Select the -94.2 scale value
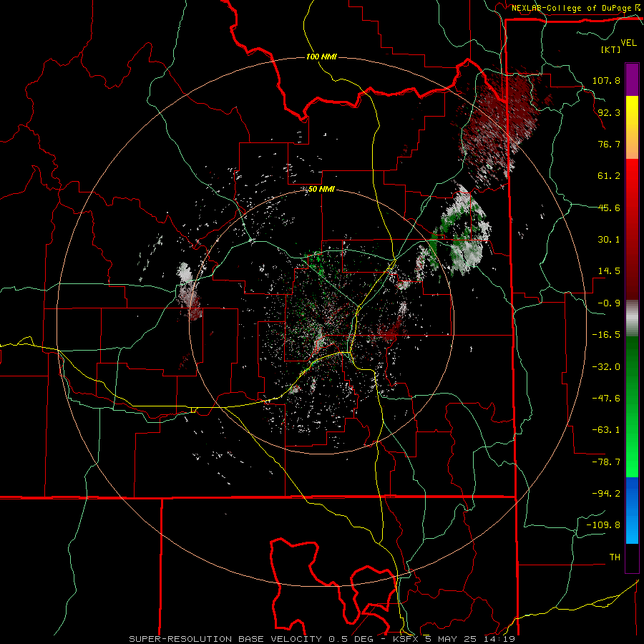The image size is (644, 644). click(x=606, y=494)
